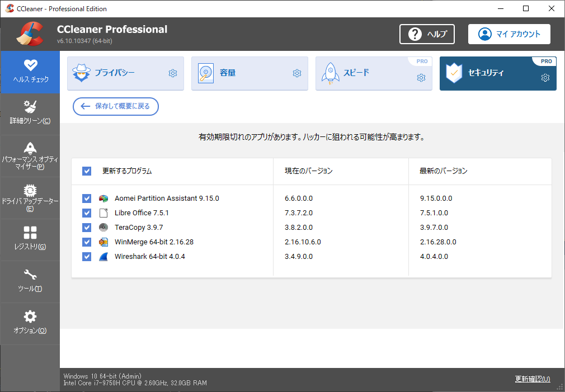Click the 更新確認 link
This screenshot has height=392, width=565.
point(533,379)
